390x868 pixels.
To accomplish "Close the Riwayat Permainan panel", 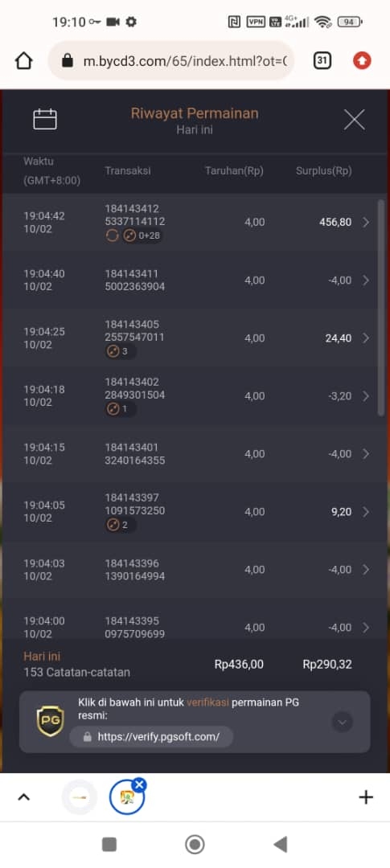I will click(354, 119).
